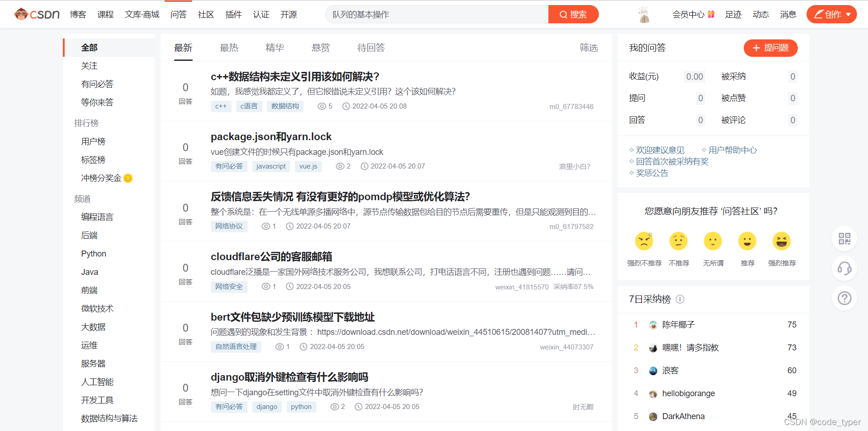Image resolution: width=868 pixels, height=431 pixels.
Task: Click inside the search input field
Action: 436,14
